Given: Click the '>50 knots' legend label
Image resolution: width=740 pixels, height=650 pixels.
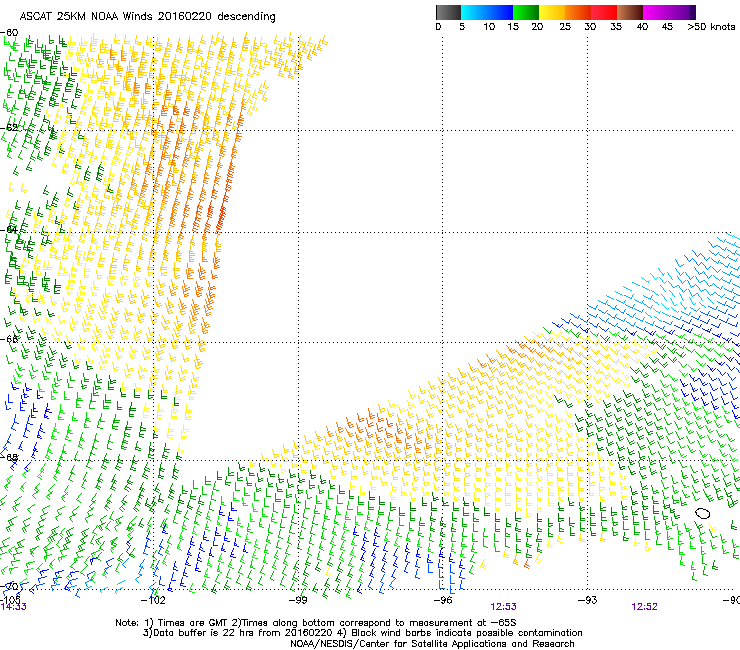Looking at the screenshot, I should point(711,27).
